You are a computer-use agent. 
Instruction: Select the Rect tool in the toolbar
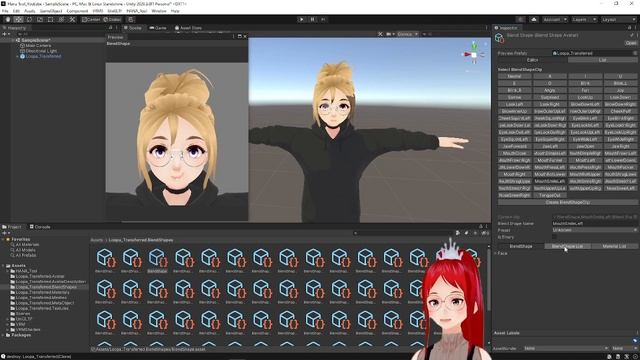pos(51,19)
